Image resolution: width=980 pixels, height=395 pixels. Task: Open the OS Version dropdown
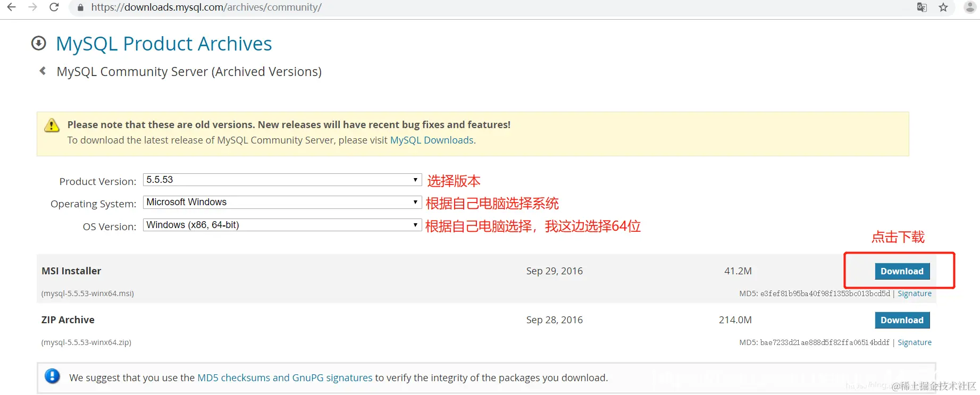282,225
